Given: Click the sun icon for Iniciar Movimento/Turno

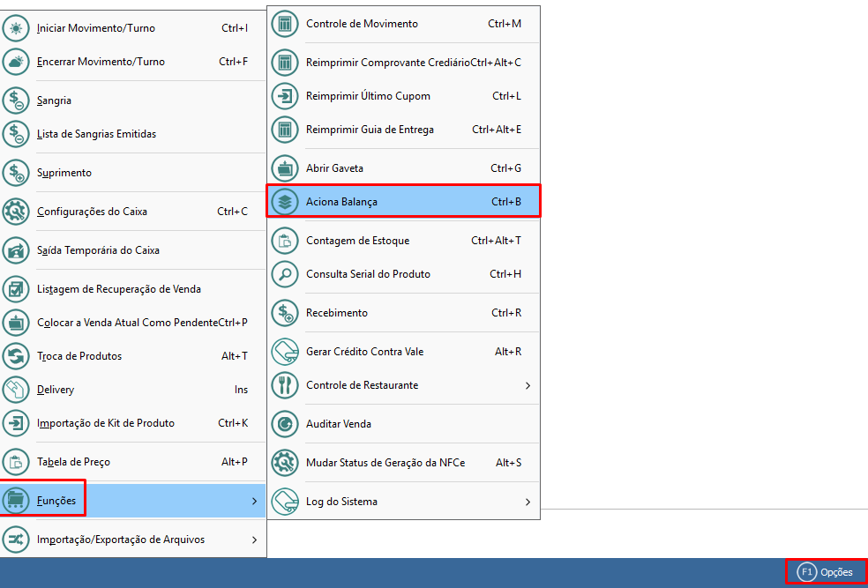Looking at the screenshot, I should 16,28.
